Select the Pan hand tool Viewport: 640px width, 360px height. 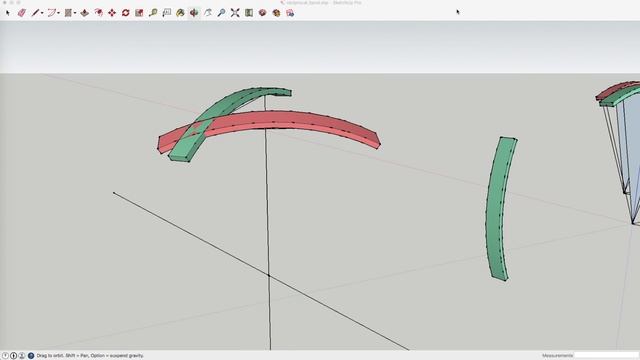click(208, 13)
